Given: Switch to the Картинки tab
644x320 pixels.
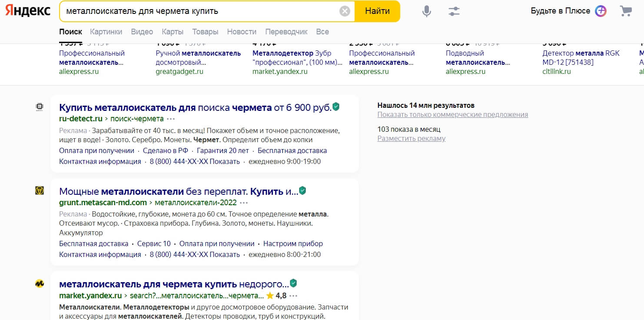Looking at the screenshot, I should point(106,32).
